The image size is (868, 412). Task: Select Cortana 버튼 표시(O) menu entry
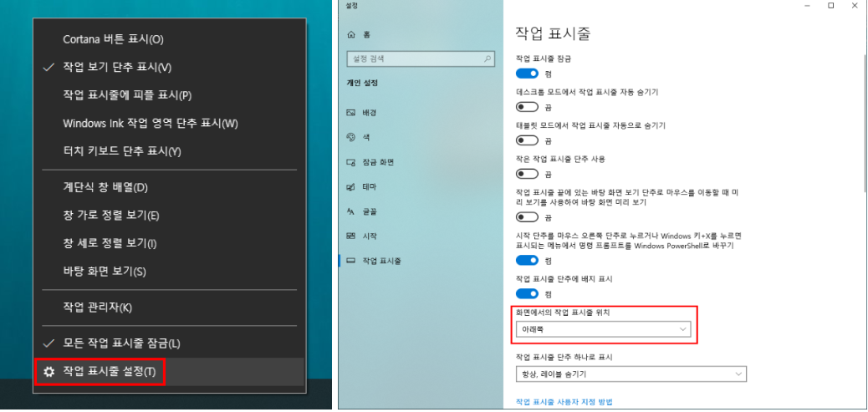(113, 39)
